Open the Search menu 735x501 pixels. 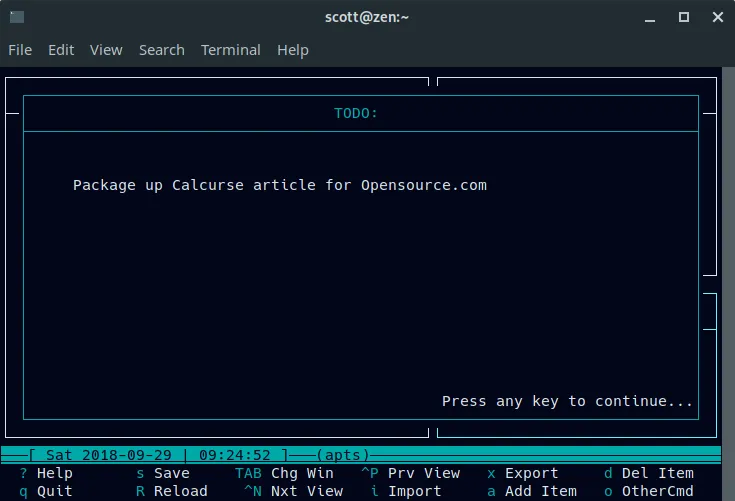pos(161,50)
